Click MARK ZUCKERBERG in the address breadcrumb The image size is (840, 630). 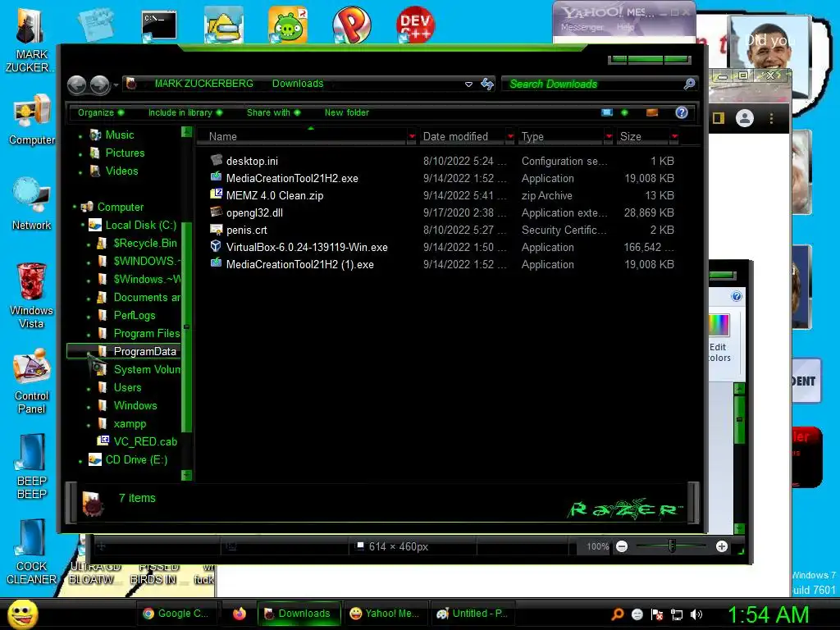(x=204, y=84)
